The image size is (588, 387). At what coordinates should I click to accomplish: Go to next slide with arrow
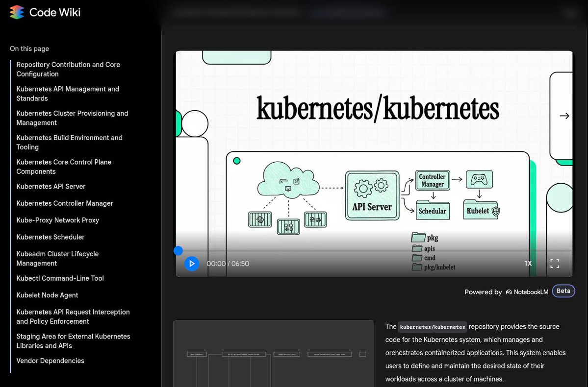coord(564,116)
